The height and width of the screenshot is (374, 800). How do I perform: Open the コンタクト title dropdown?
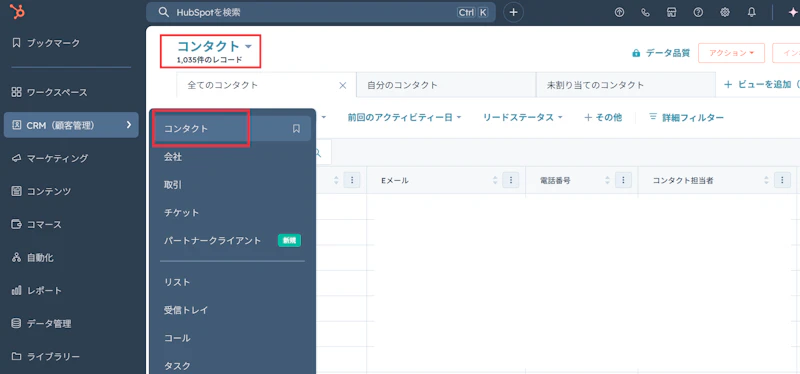214,46
